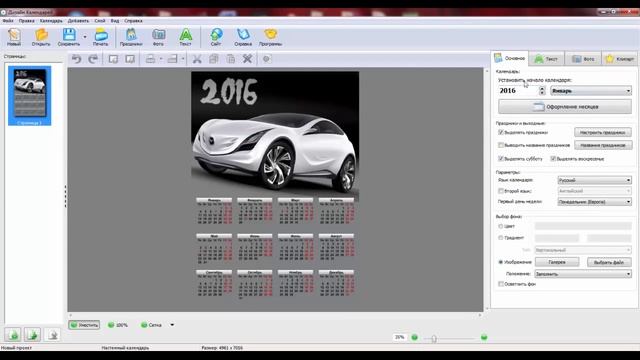Open the Галерея button

point(557,262)
